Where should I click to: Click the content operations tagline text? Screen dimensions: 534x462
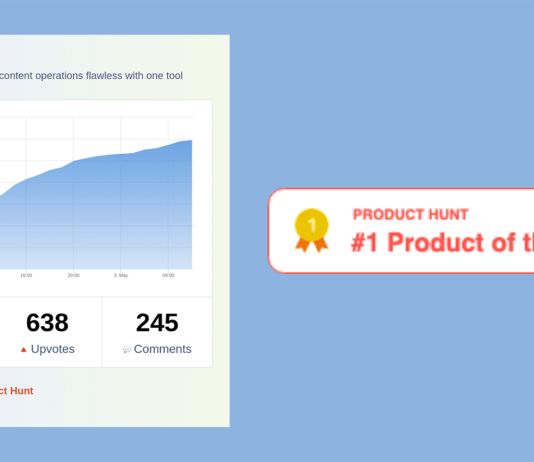pos(91,76)
